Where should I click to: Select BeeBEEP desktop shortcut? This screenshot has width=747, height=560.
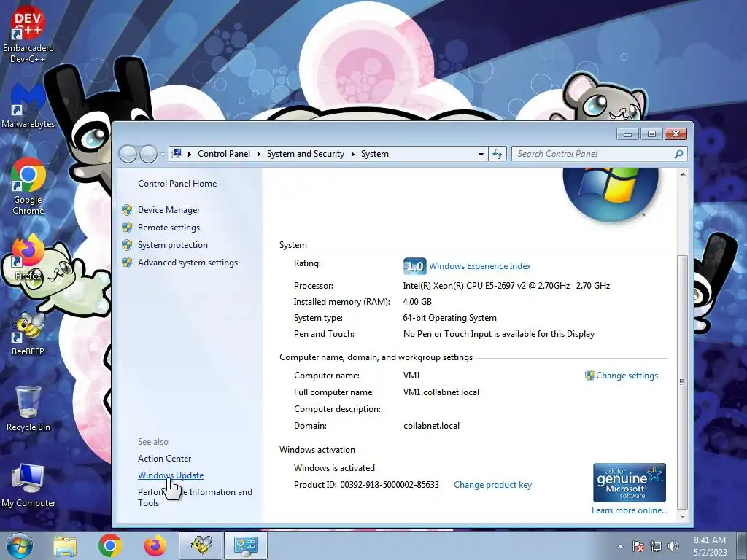pos(28,333)
